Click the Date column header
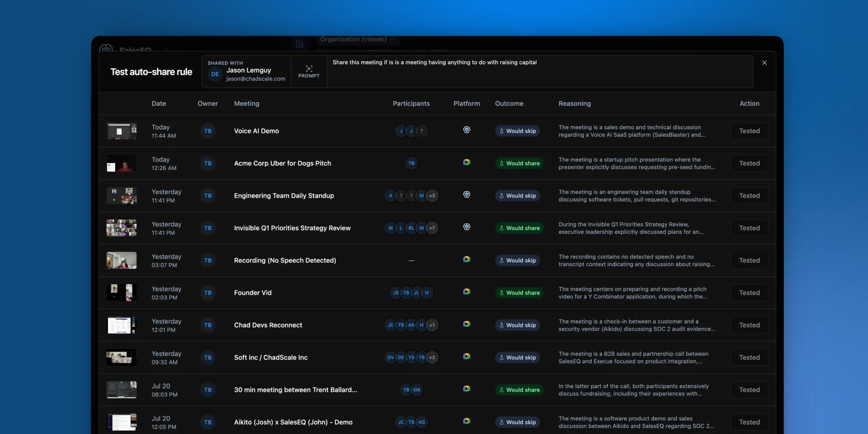 (x=159, y=104)
